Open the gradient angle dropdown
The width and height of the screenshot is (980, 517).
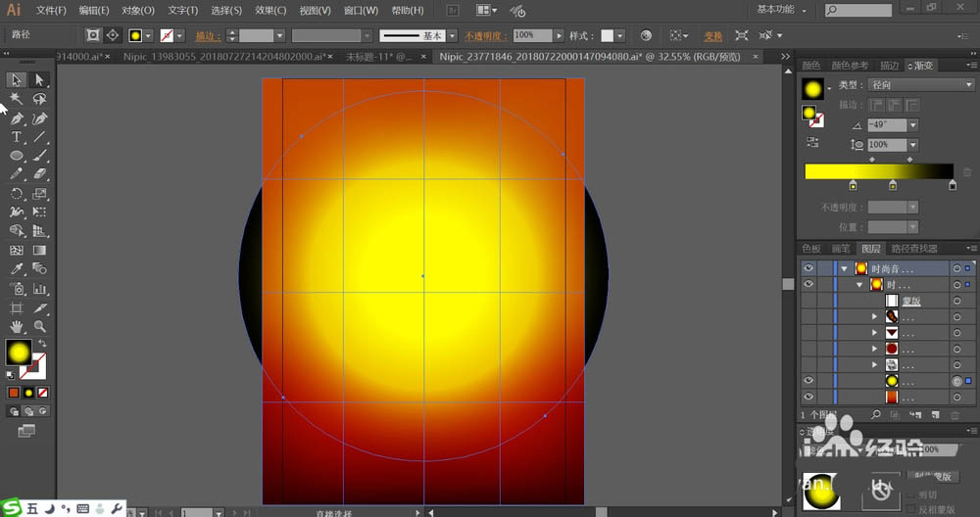point(913,125)
